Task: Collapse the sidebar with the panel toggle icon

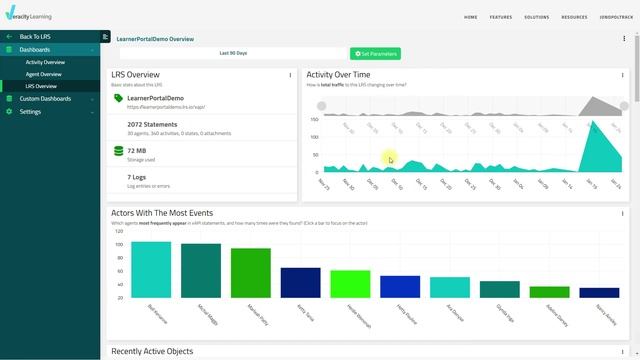Action: [105, 37]
